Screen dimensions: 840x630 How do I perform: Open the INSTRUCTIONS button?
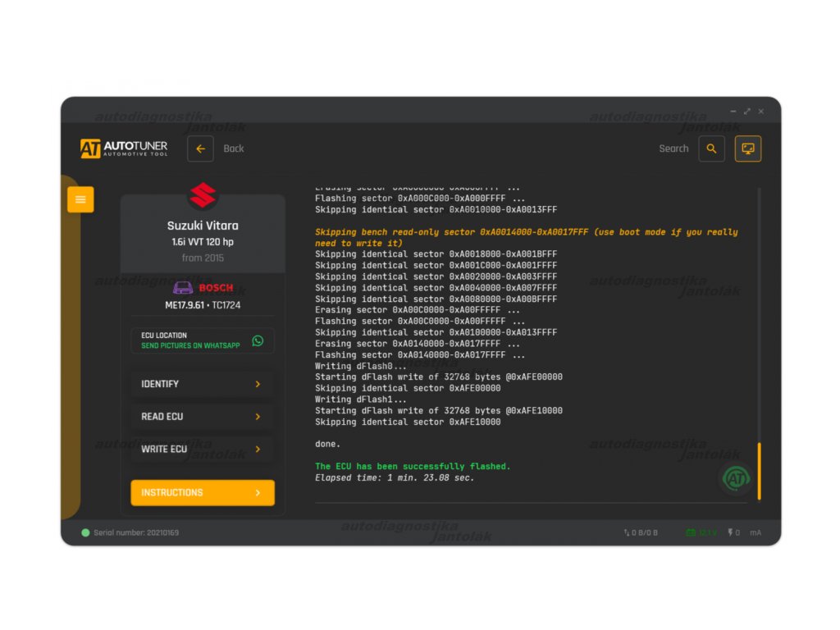point(203,492)
